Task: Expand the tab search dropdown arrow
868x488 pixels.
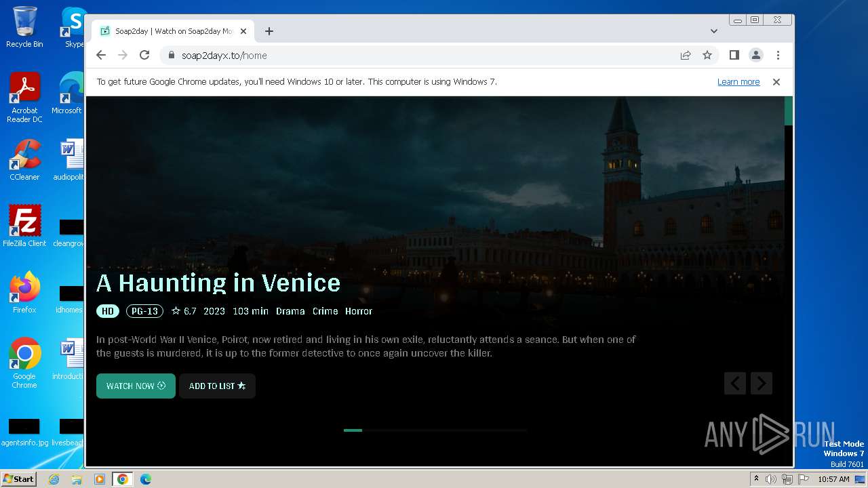Action: point(714,31)
